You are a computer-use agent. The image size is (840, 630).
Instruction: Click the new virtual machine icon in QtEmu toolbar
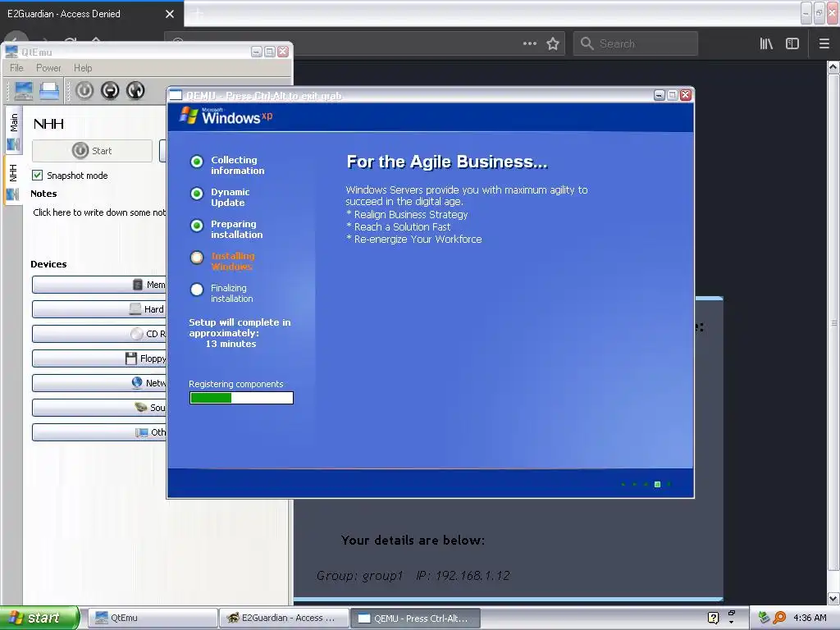pos(23,90)
